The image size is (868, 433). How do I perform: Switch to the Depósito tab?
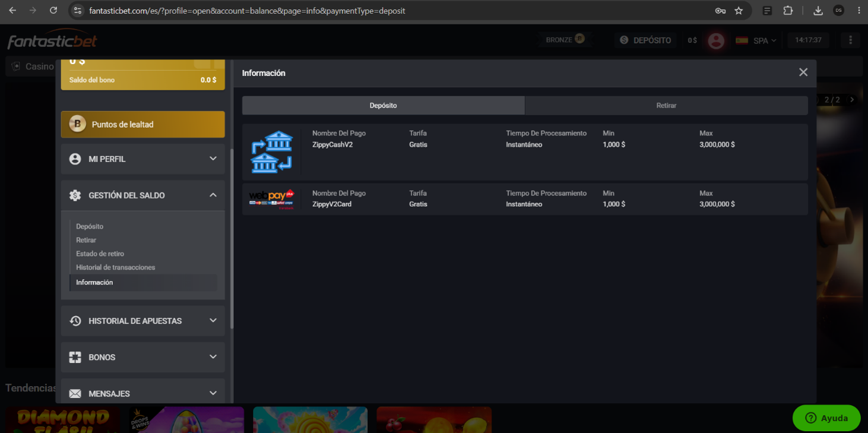pyautogui.click(x=384, y=105)
